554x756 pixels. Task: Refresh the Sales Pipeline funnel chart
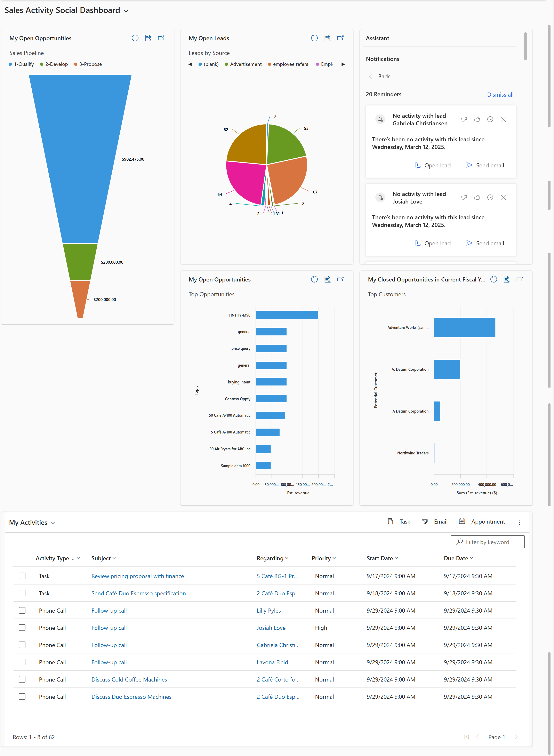[x=135, y=38]
